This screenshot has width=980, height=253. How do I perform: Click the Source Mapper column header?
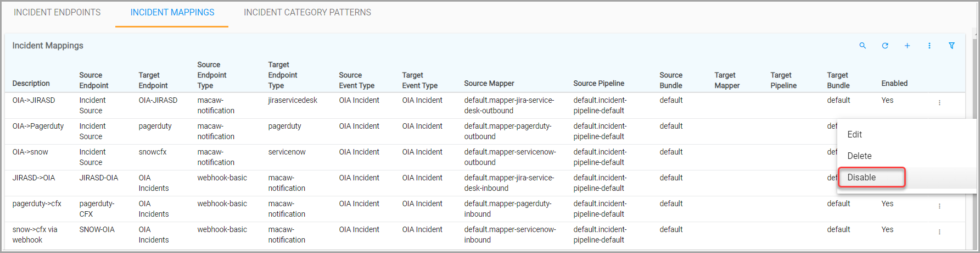pos(489,83)
